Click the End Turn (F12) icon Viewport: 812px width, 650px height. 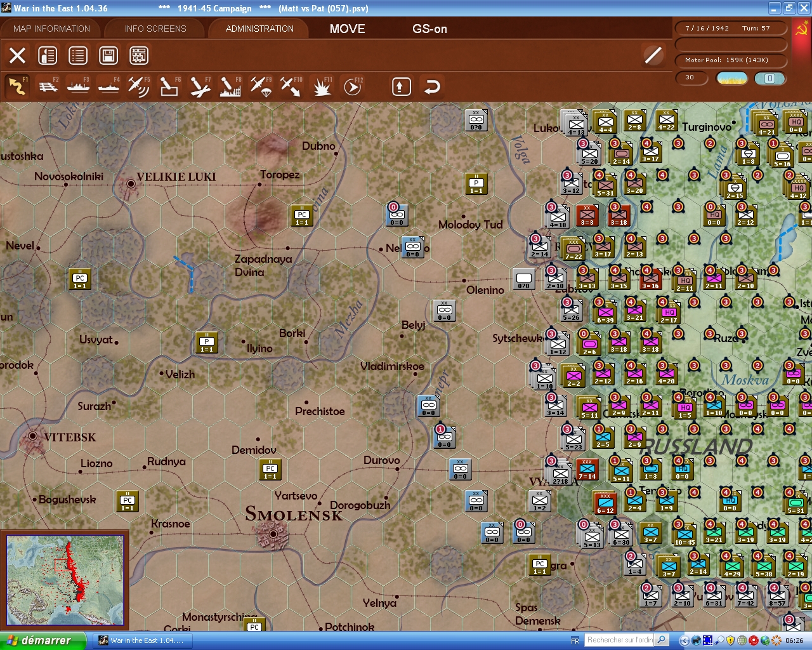pyautogui.click(x=352, y=86)
